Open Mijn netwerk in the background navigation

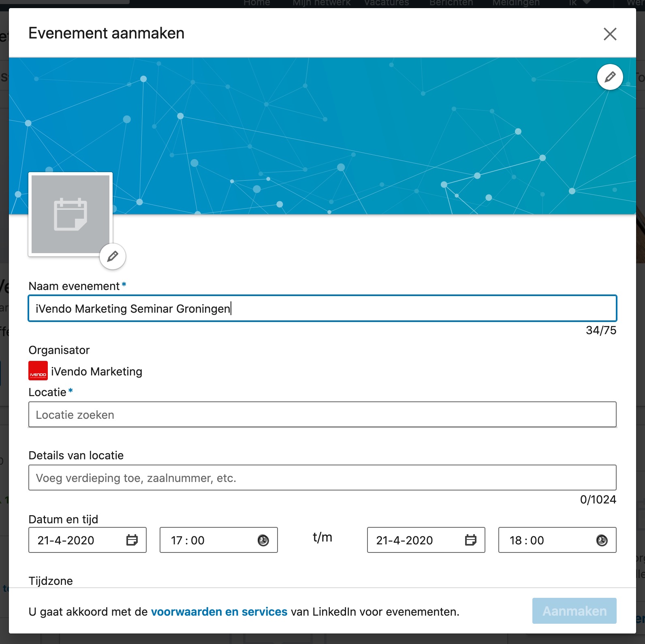[322, 3]
